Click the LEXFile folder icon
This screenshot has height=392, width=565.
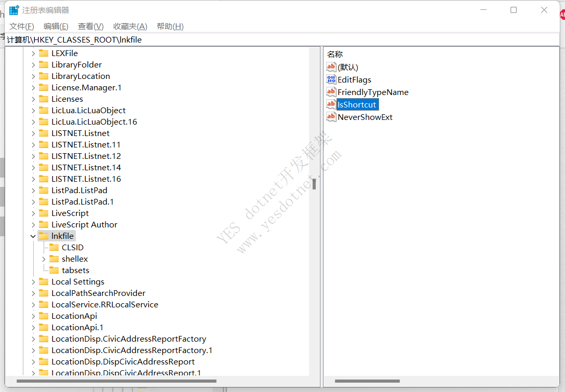tap(44, 53)
